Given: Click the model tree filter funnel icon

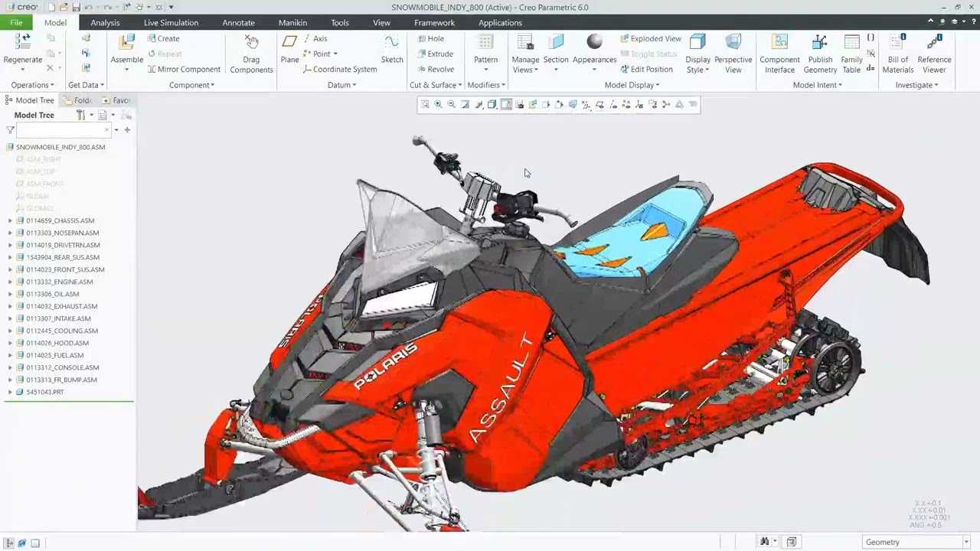Looking at the screenshot, I should pyautogui.click(x=10, y=130).
